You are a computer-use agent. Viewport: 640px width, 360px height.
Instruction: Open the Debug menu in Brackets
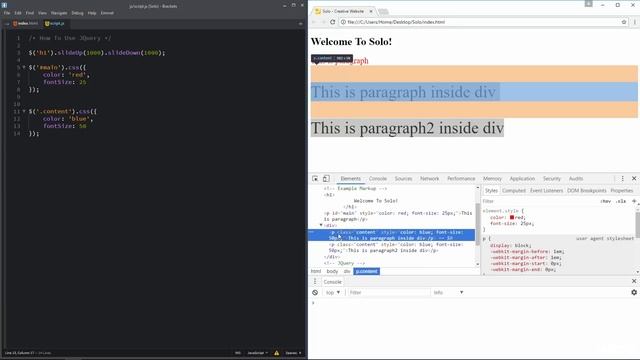click(77, 13)
